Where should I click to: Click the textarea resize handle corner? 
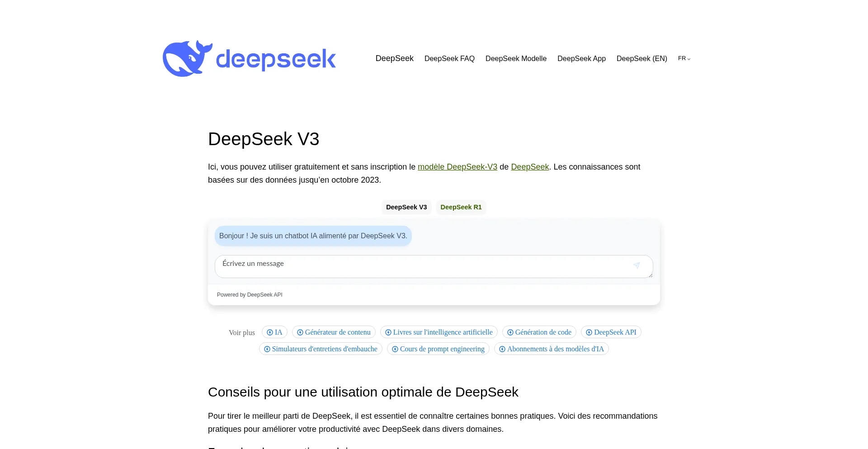(x=650, y=275)
